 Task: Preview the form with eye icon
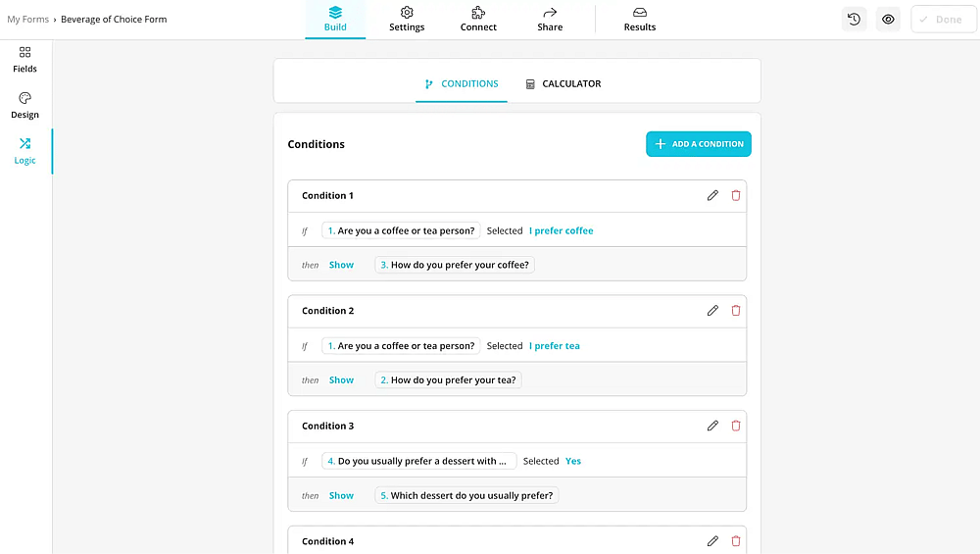point(888,20)
